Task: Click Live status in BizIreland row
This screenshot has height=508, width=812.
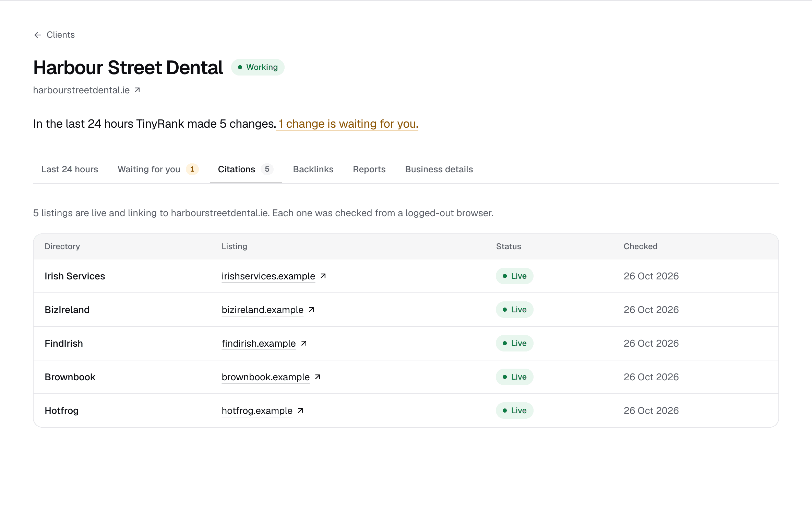Action: click(514, 310)
